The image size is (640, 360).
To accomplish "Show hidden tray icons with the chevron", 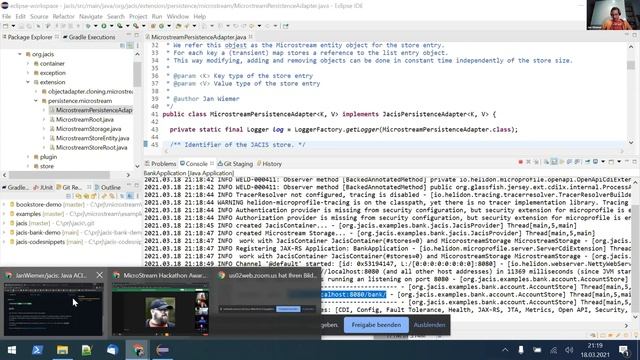I will [505, 350].
